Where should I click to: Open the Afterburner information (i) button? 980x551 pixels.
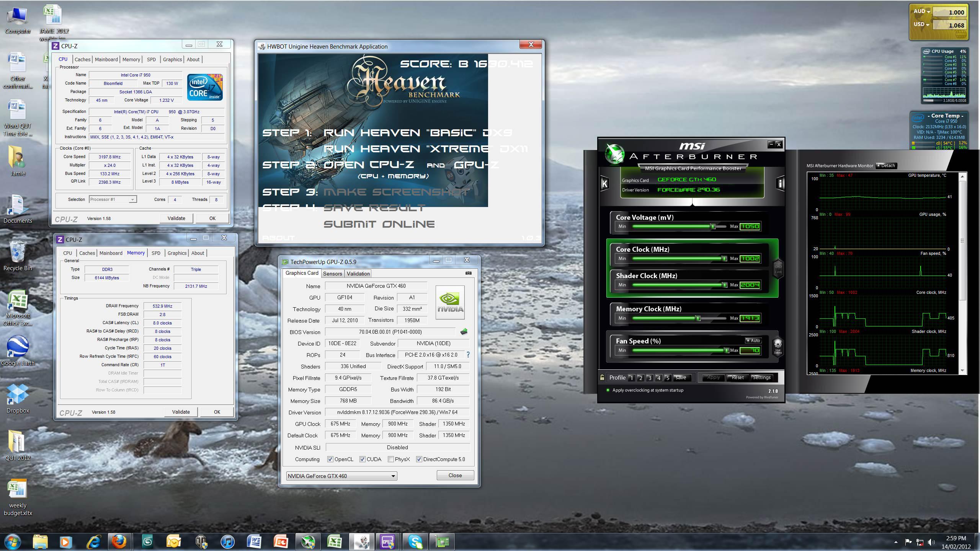[780, 184]
